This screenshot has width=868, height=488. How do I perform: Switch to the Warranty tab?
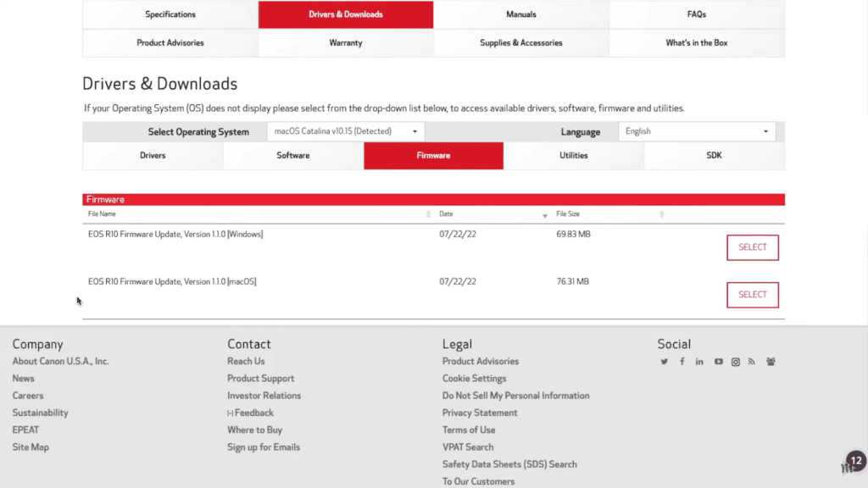coord(346,42)
